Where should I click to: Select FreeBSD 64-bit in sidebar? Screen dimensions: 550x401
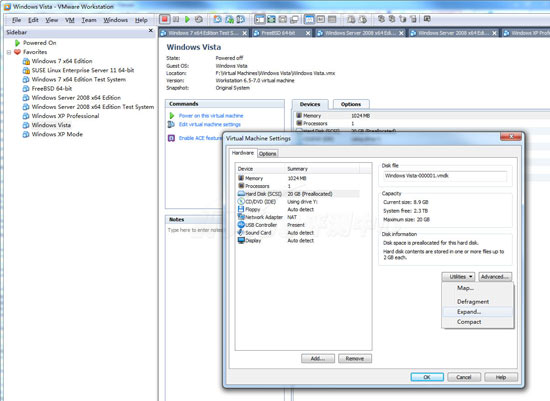click(52, 88)
